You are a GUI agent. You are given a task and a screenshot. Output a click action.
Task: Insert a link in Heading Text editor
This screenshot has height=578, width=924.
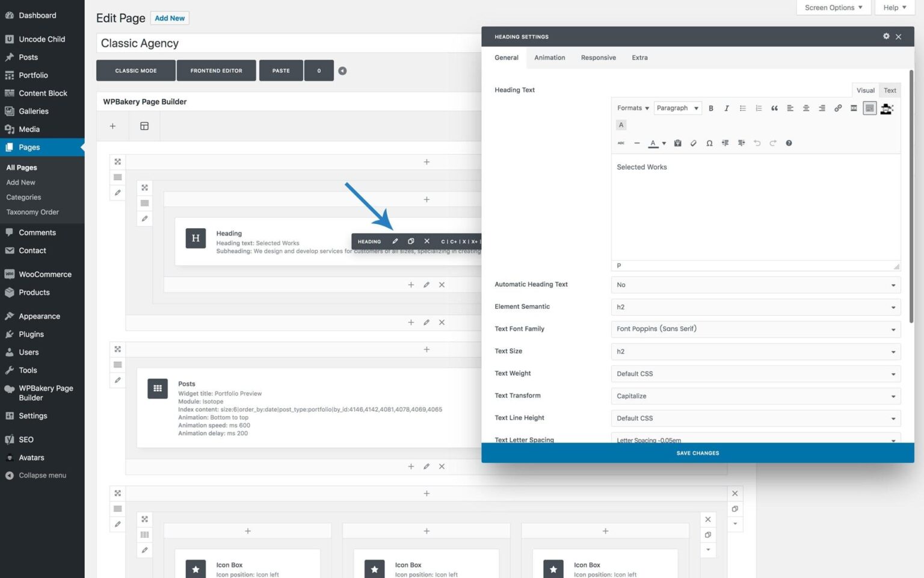[x=838, y=108]
